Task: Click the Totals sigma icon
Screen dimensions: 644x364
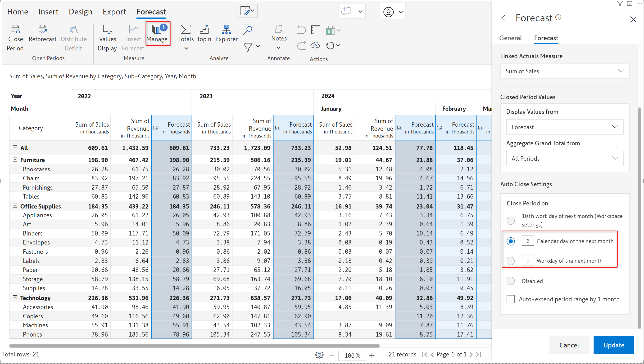Action: pos(186,30)
